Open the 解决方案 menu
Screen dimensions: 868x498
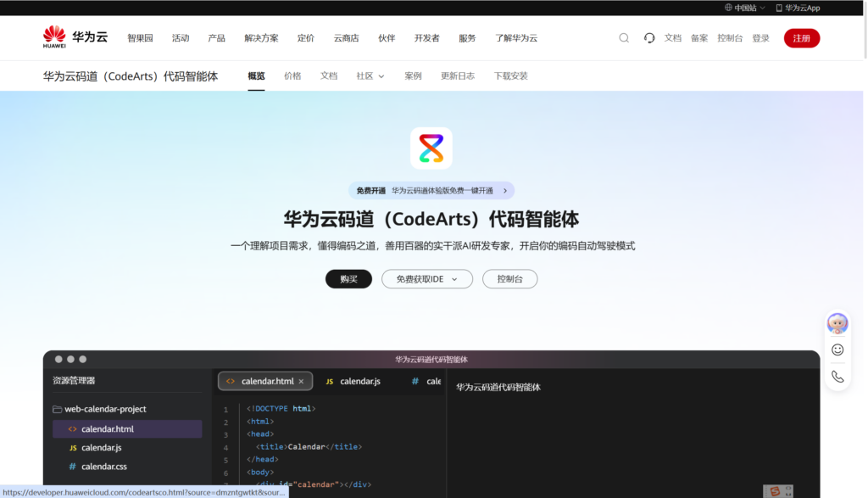(261, 37)
